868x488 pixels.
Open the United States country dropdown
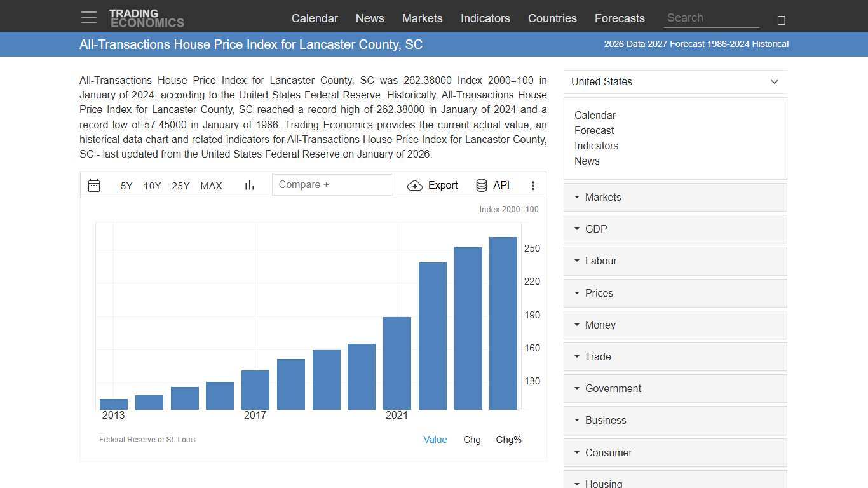(675, 81)
